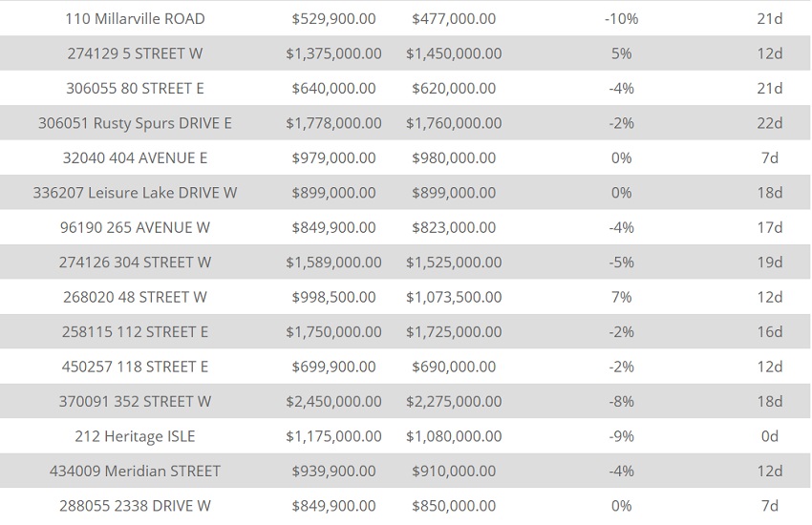Click the -10% price change value
Screen dimensions: 812x525
(622, 19)
